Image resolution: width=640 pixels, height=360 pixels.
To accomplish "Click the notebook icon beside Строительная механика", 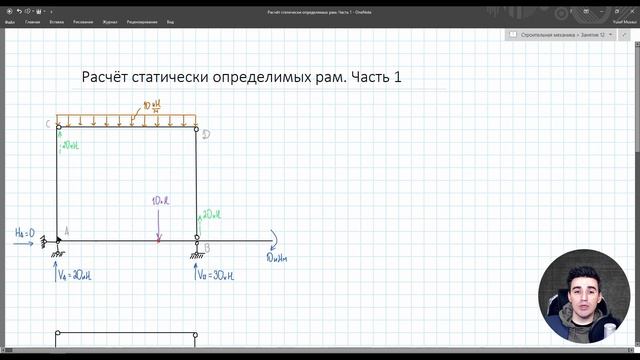I will point(513,35).
